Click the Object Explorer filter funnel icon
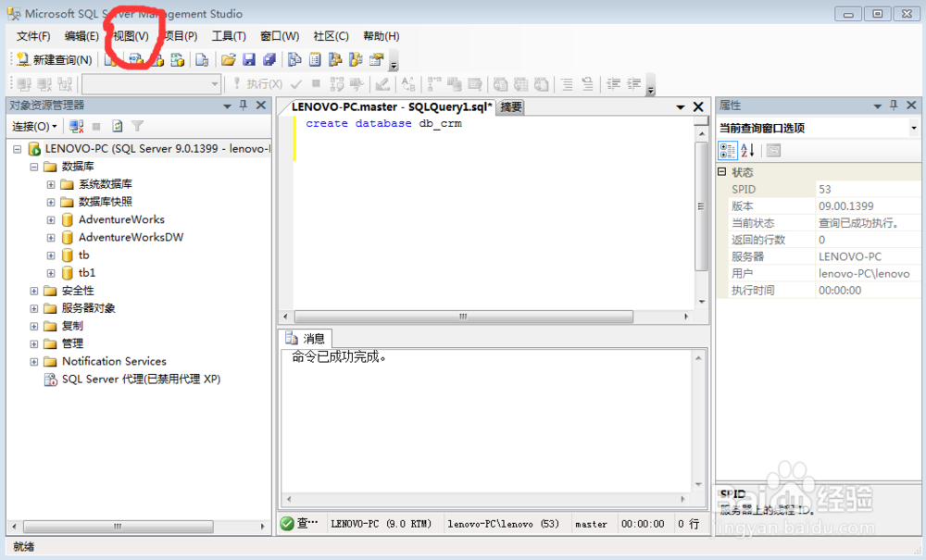The height and width of the screenshot is (560, 926). coord(137,126)
